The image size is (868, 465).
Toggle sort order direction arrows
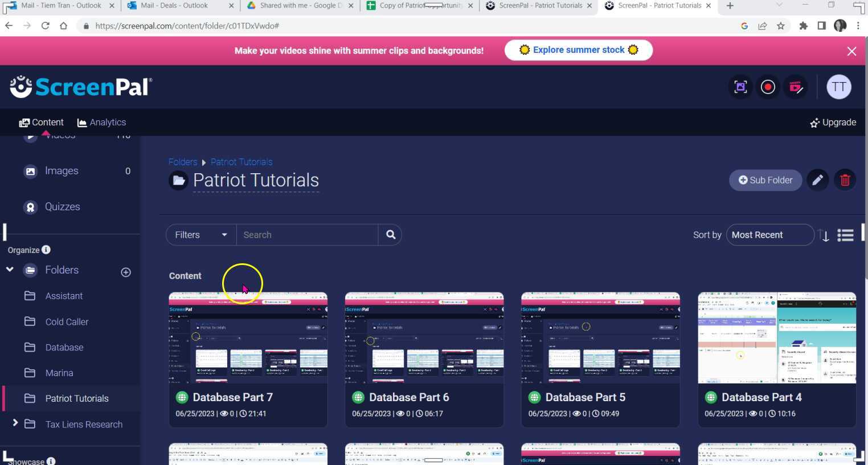pos(824,235)
